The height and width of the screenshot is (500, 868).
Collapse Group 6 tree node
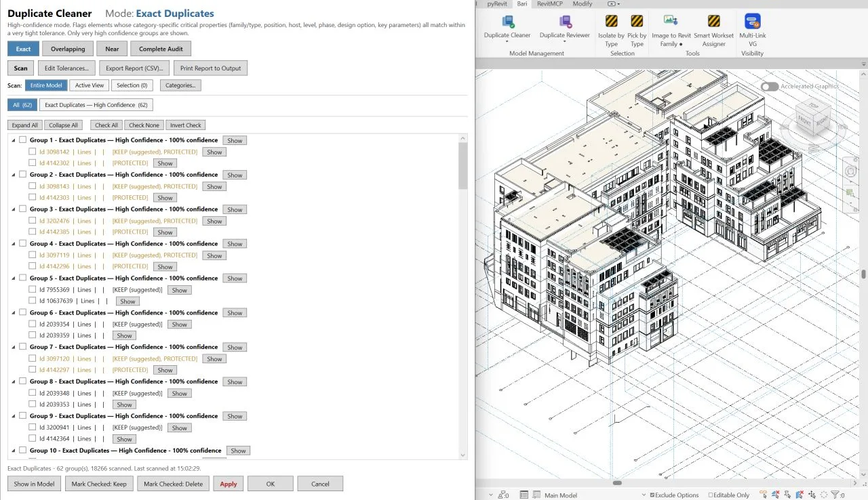(13, 312)
